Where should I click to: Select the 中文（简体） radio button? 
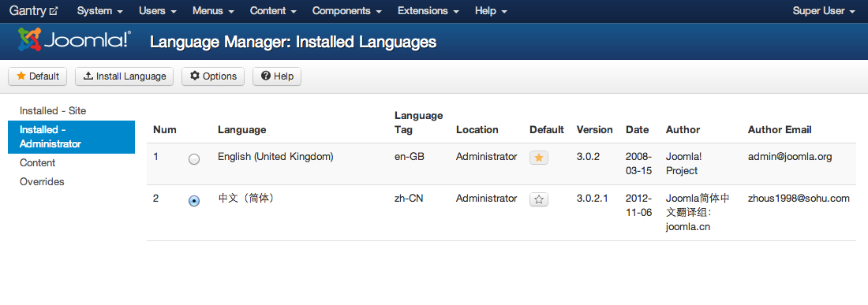point(194,202)
